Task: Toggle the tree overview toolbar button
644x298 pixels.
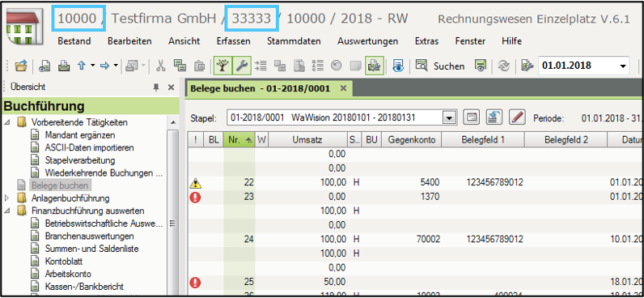Action: click(223, 66)
